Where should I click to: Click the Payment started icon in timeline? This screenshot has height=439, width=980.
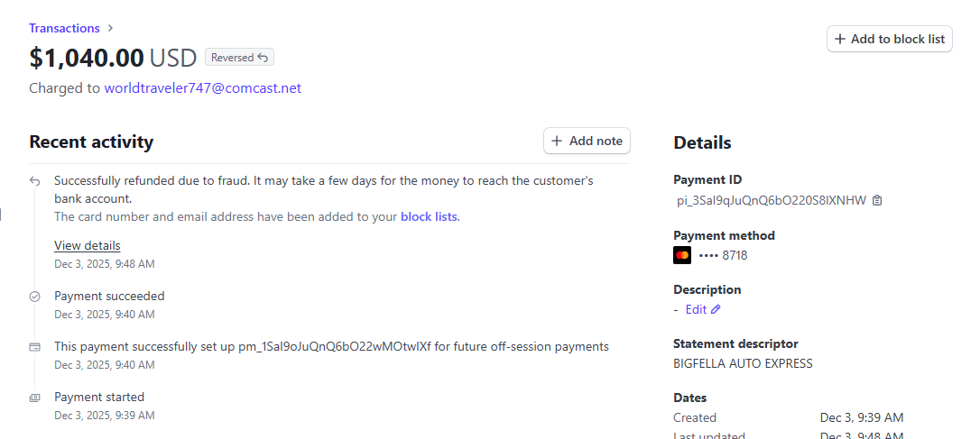(x=35, y=397)
